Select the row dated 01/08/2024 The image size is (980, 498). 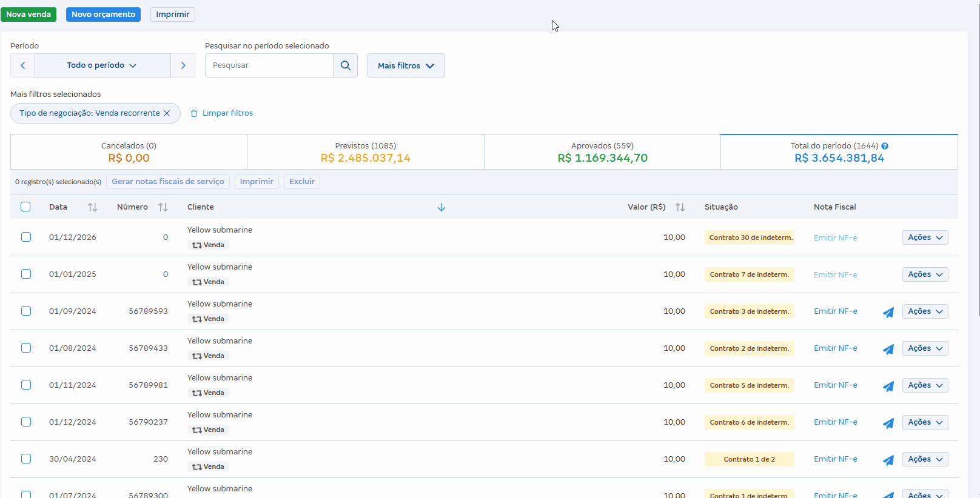pyautogui.click(x=26, y=348)
